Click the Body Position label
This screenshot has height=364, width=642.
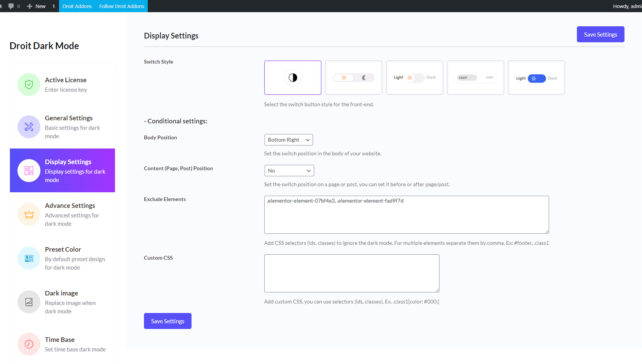pos(160,137)
